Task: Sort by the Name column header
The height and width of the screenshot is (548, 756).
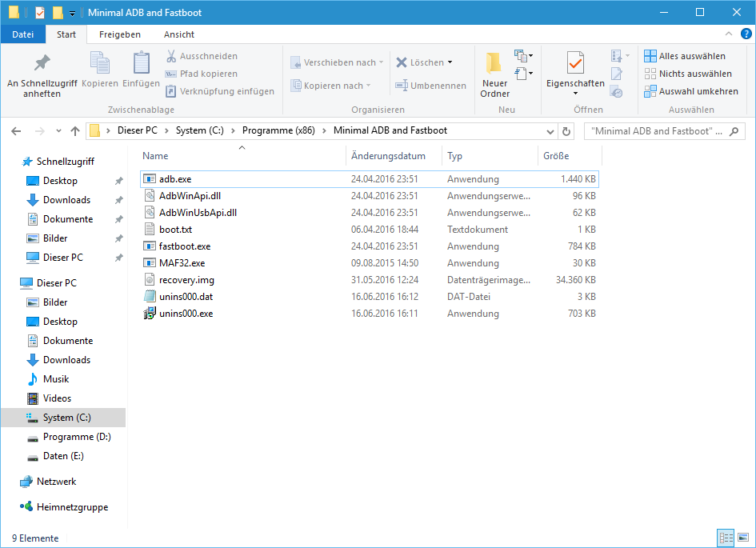Action: point(242,156)
